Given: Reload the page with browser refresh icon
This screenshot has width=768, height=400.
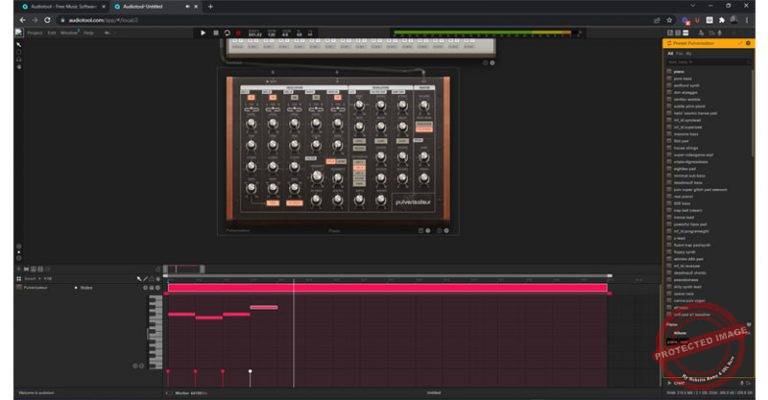Looking at the screenshot, I should tap(46, 19).
